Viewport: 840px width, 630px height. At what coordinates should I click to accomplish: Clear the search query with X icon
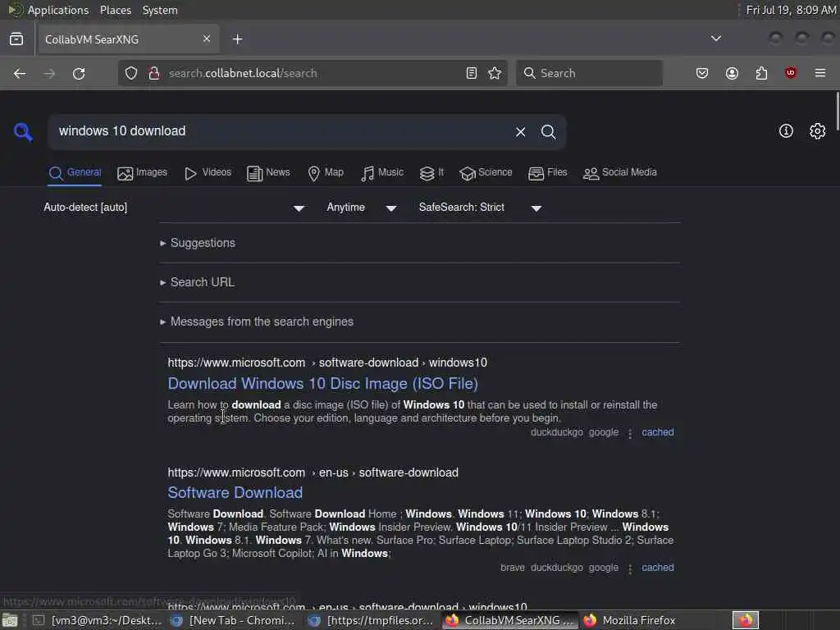520,132
